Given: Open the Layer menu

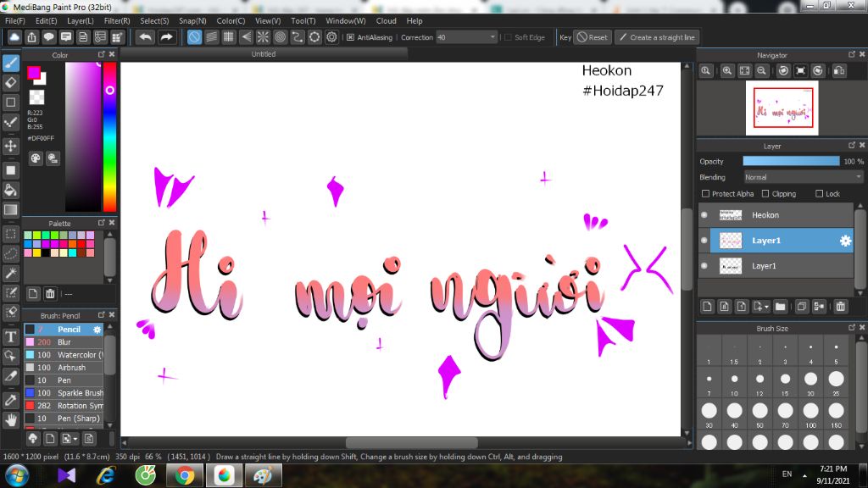Looking at the screenshot, I should pos(81,21).
